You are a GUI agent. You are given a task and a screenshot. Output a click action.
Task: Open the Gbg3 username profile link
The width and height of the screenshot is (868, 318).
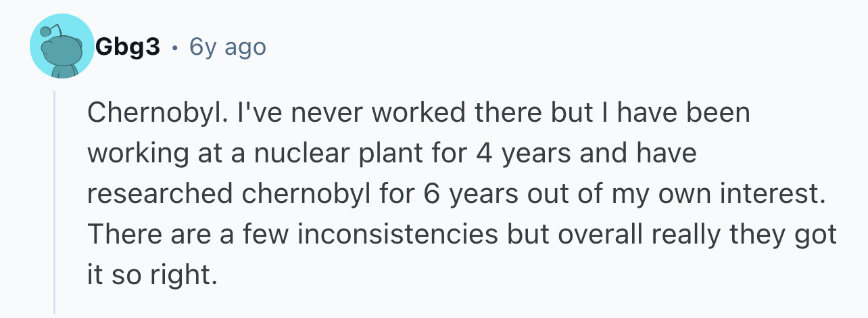[x=127, y=47]
